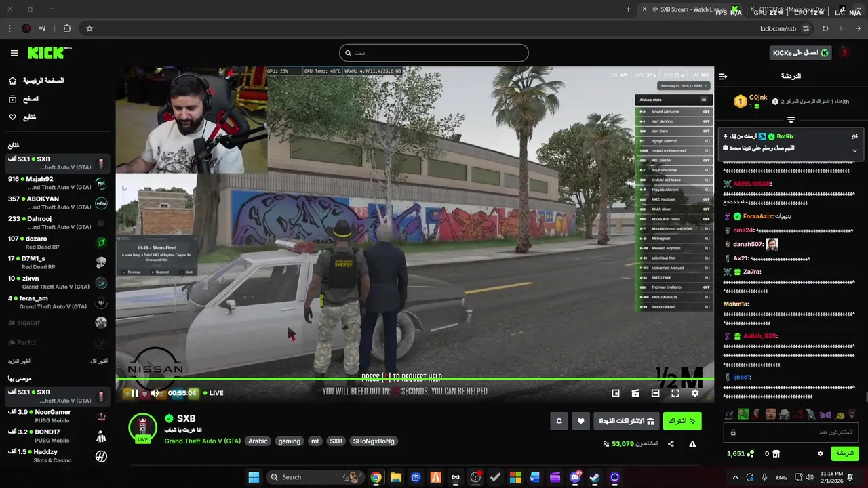Viewport: 868px width, 488px height.
Task: Open feras_am channel in sidebar
Action: (58, 302)
